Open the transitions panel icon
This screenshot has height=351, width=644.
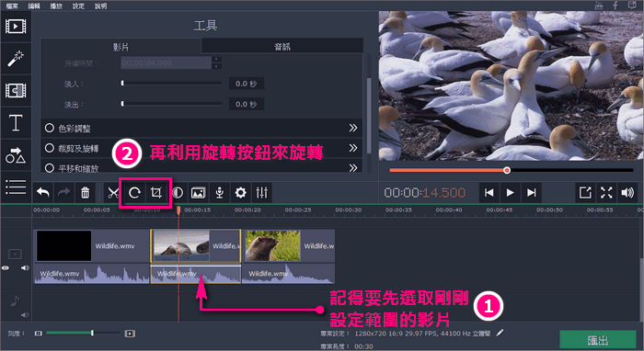(x=16, y=90)
